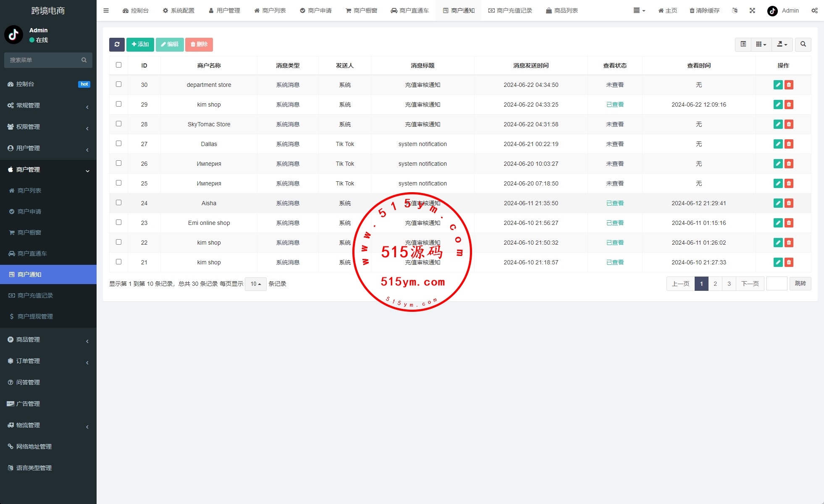This screenshot has width=824, height=504.
Task: Check the select-all checkbox in table header
Action: [118, 65]
